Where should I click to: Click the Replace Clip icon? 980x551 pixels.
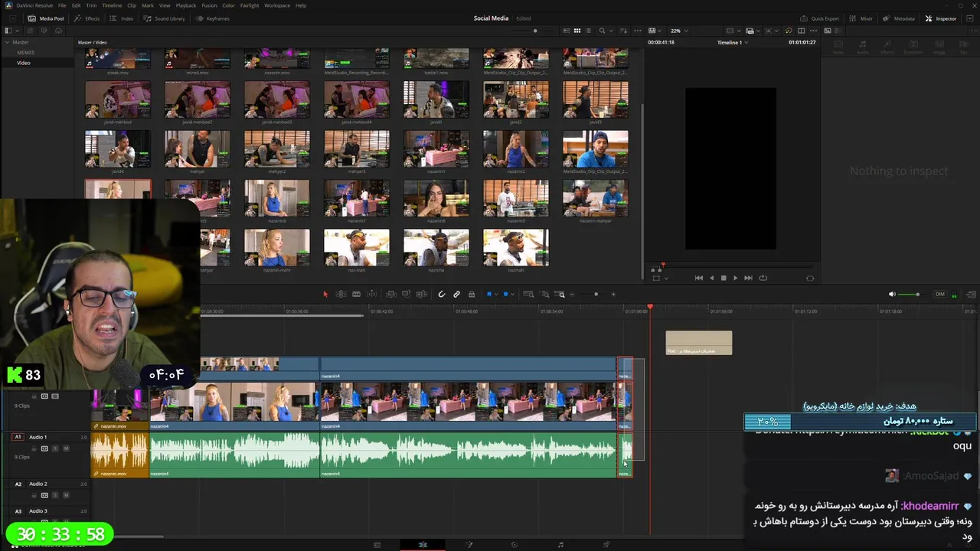pyautogui.click(x=421, y=294)
